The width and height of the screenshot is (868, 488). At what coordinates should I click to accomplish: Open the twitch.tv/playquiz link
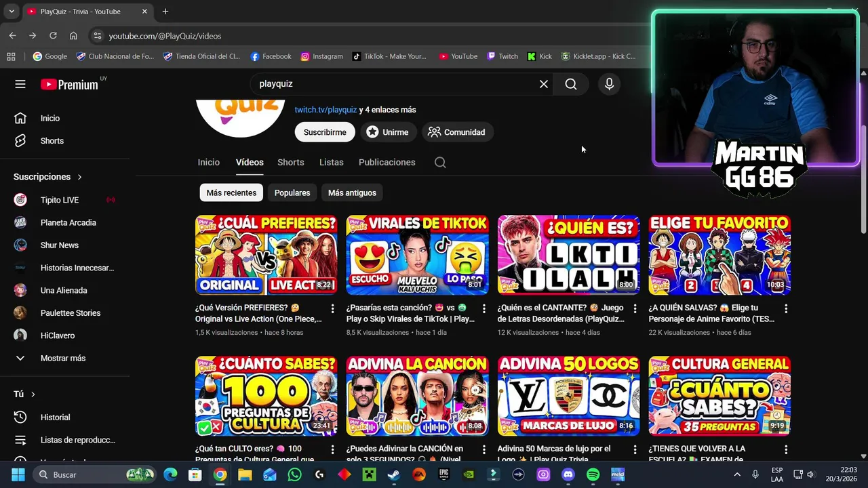(x=325, y=110)
